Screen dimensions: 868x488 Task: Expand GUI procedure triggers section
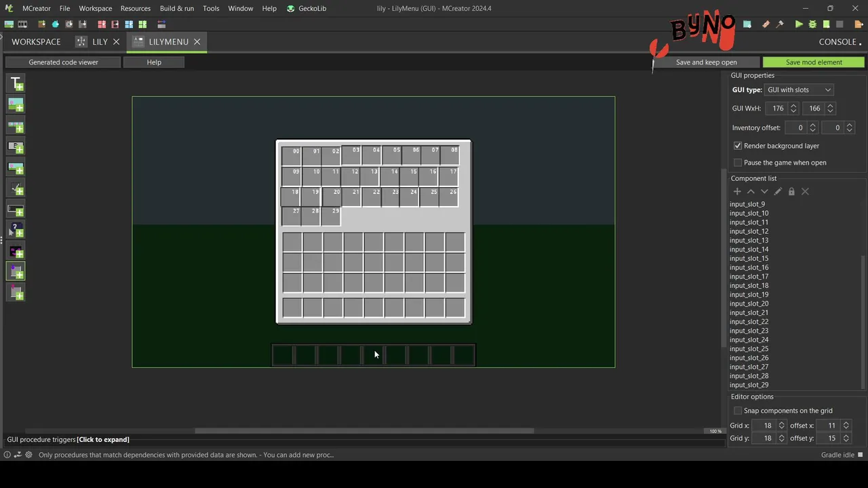click(x=68, y=439)
